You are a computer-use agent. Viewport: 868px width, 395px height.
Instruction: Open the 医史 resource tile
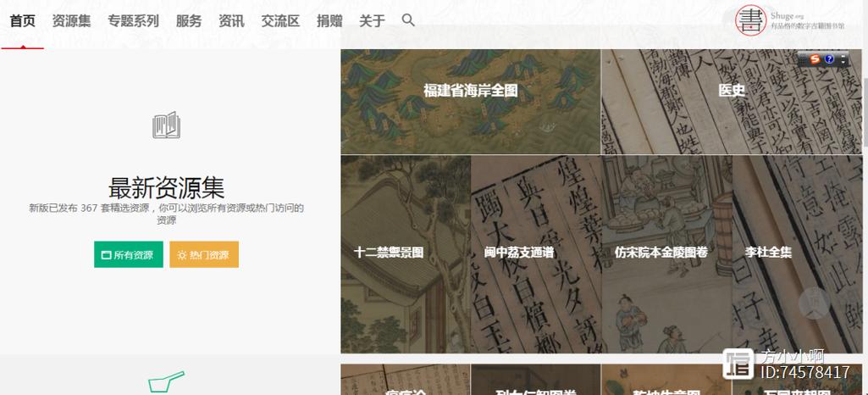tap(732, 102)
